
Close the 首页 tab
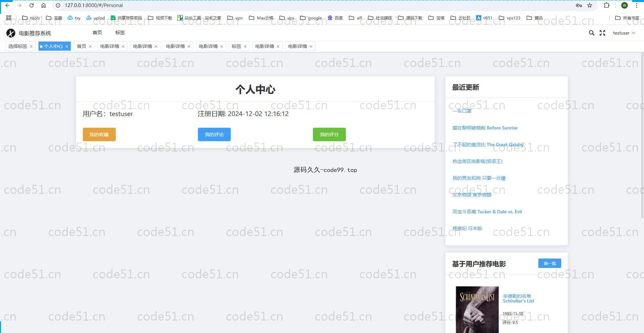pyautogui.click(x=90, y=47)
